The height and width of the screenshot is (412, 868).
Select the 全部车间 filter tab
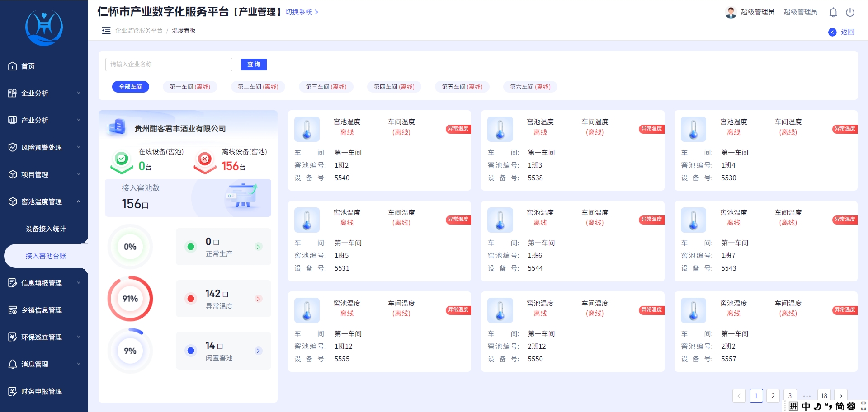point(131,87)
